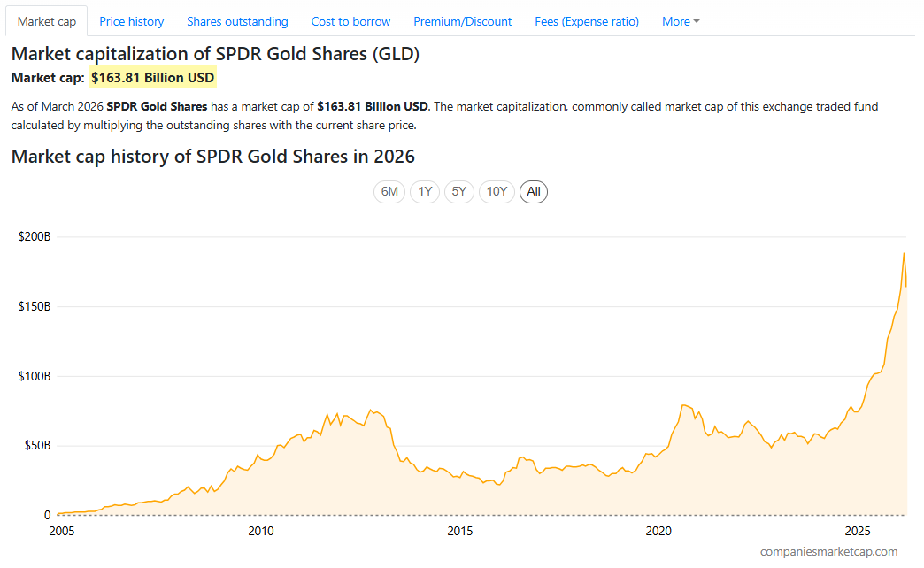View the Cost to borrow tab

click(350, 21)
